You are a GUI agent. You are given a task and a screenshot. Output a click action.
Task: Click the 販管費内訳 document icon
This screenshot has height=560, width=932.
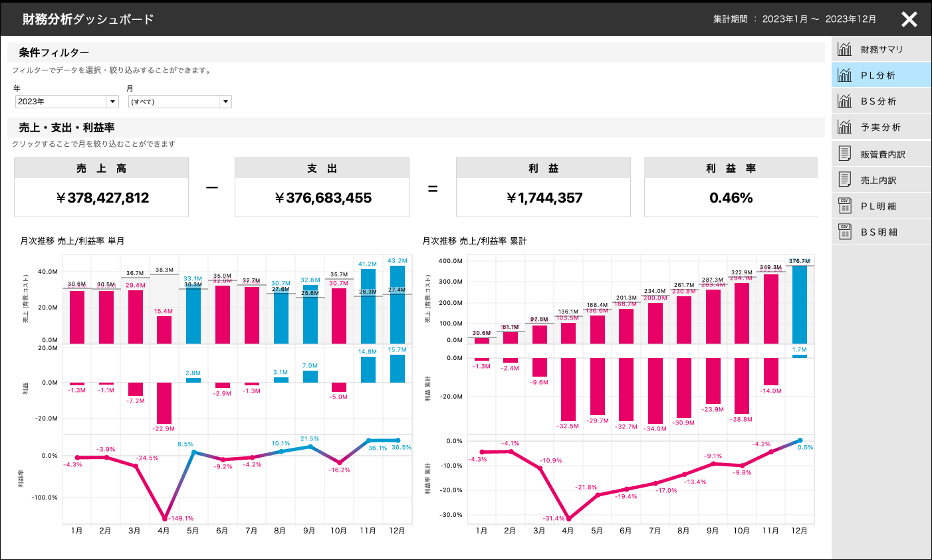point(845,153)
